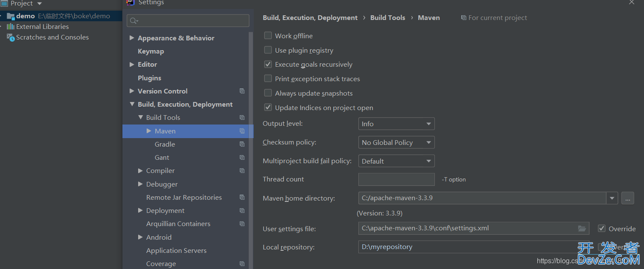Click the User settings file path field
The height and width of the screenshot is (269, 644).
pos(474,228)
